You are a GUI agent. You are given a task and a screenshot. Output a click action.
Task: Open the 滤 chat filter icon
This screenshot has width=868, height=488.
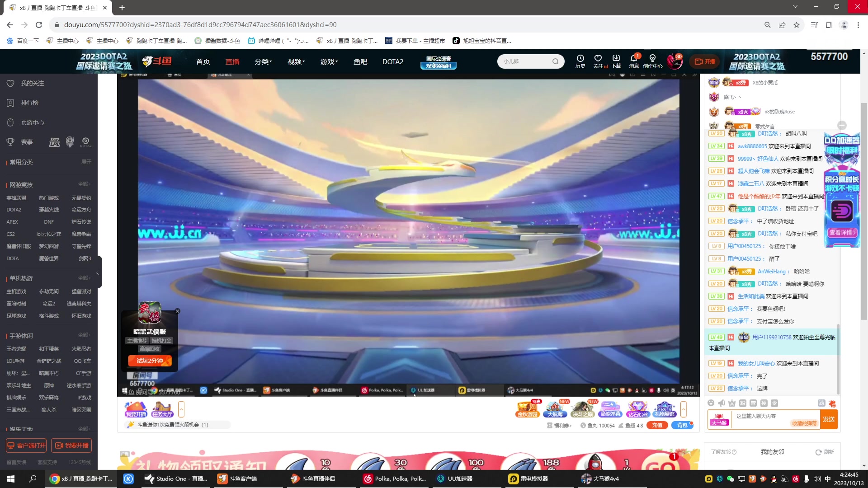pyautogui.click(x=821, y=403)
